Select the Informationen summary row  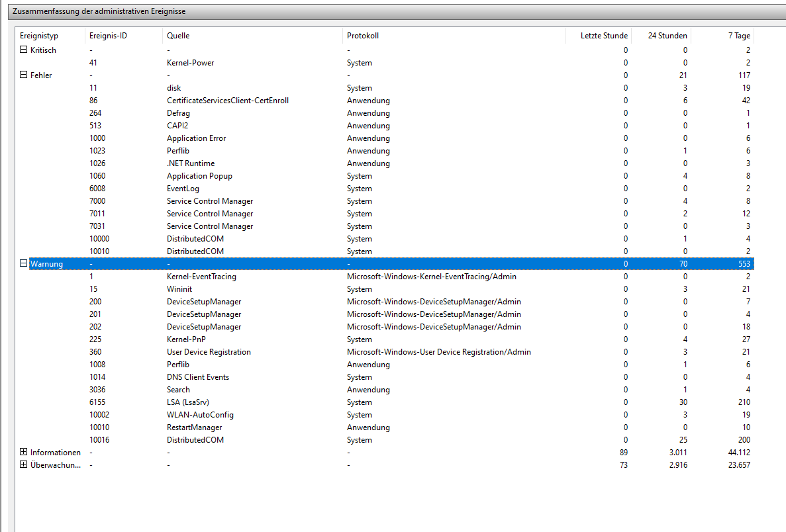click(385, 453)
